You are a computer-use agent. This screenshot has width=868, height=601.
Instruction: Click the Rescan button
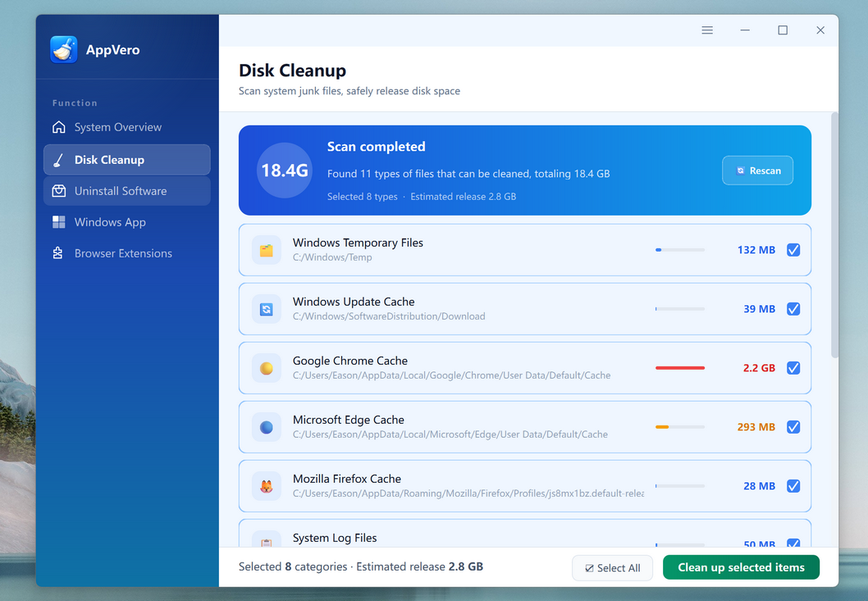pos(757,171)
